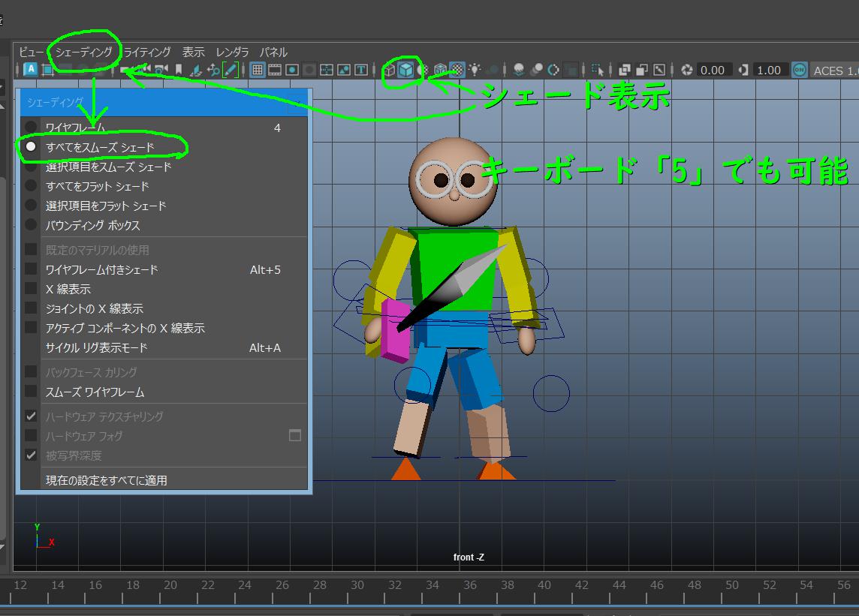Click the smooth shade all cube icon

pos(406,70)
